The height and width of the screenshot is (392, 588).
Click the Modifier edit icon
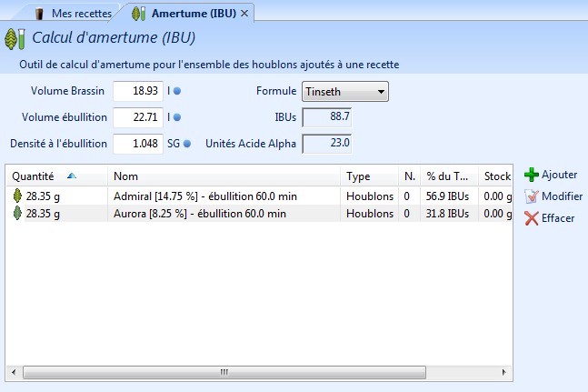pyautogui.click(x=532, y=196)
